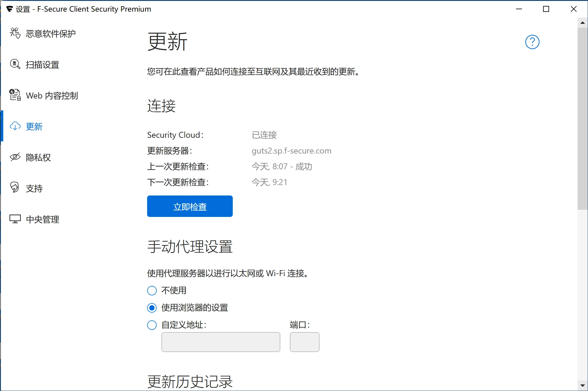Screen dimensions: 588x391
Task: Click the 连接 section heading
Action: pos(161,106)
